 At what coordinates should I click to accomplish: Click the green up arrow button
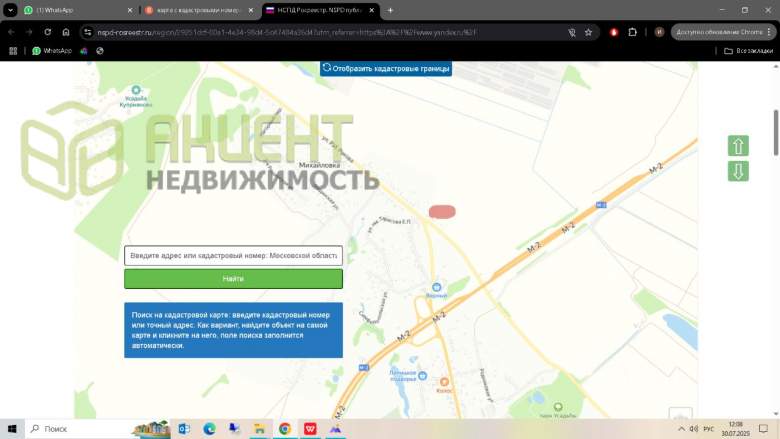[738, 146]
